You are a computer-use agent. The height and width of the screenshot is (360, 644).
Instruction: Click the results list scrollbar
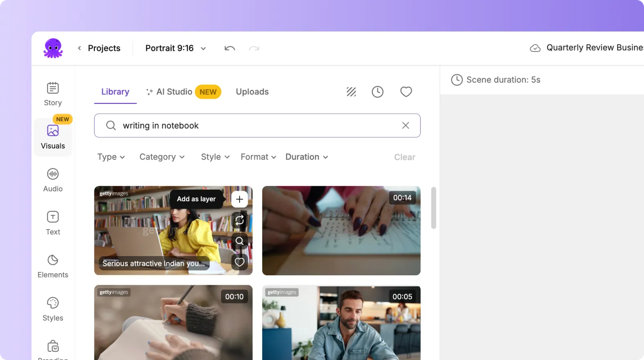tap(433, 208)
